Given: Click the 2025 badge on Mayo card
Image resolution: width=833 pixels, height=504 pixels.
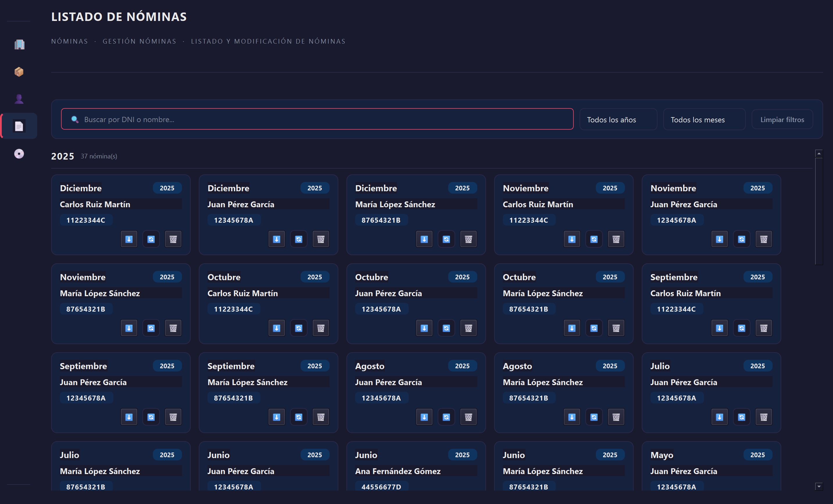Looking at the screenshot, I should (758, 455).
